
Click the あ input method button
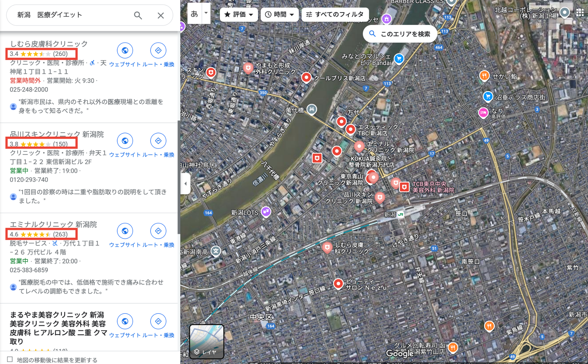click(194, 13)
